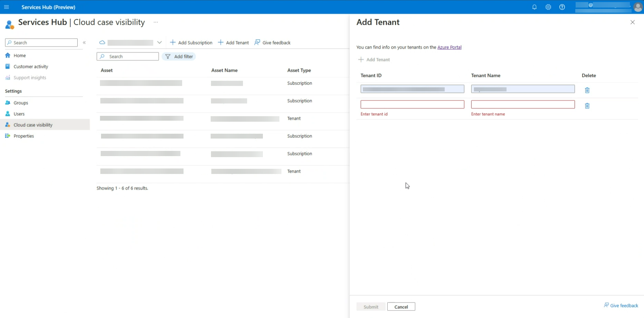Viewport: 644px width, 318px height.
Task: Sort by the Asset column header
Action: [107, 70]
